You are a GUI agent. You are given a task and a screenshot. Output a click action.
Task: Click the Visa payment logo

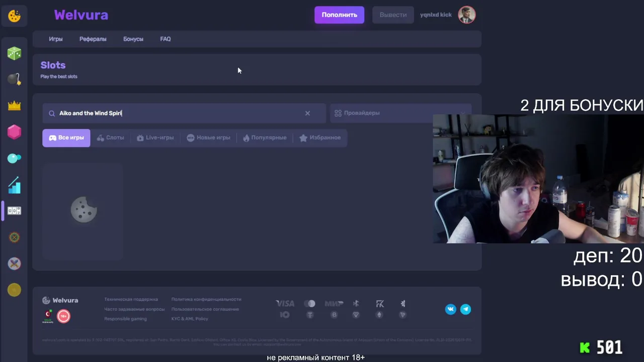click(285, 304)
